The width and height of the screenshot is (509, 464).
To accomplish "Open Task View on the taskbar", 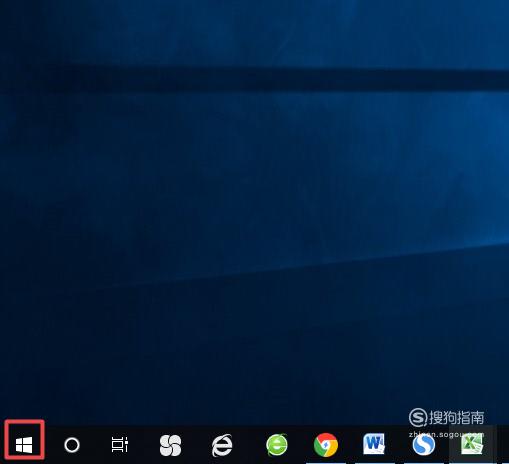I will 120,445.
